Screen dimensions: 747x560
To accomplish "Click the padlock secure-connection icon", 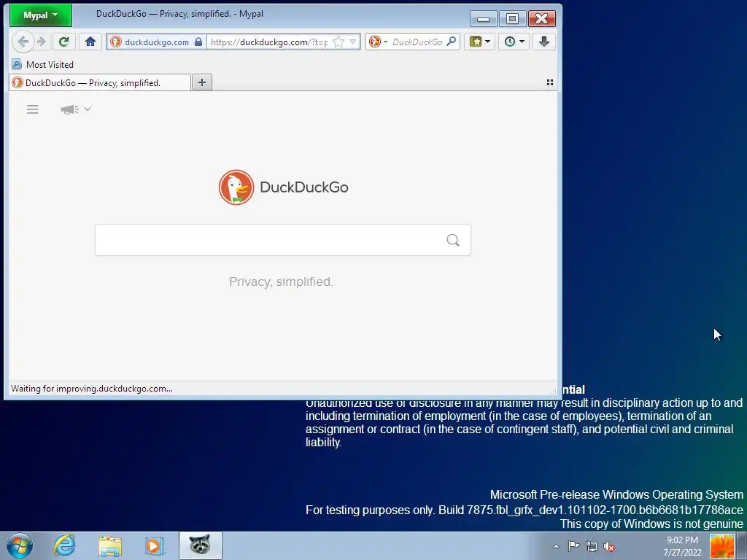I will pos(198,42).
